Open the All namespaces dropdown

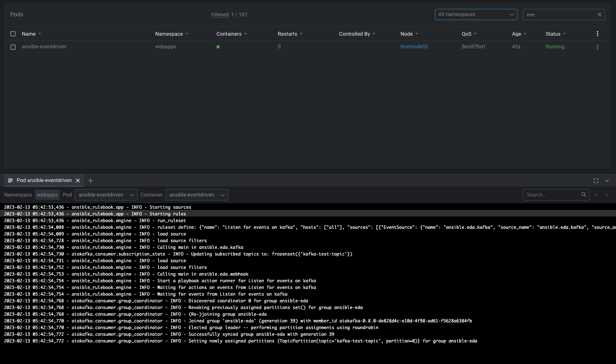[x=476, y=14]
